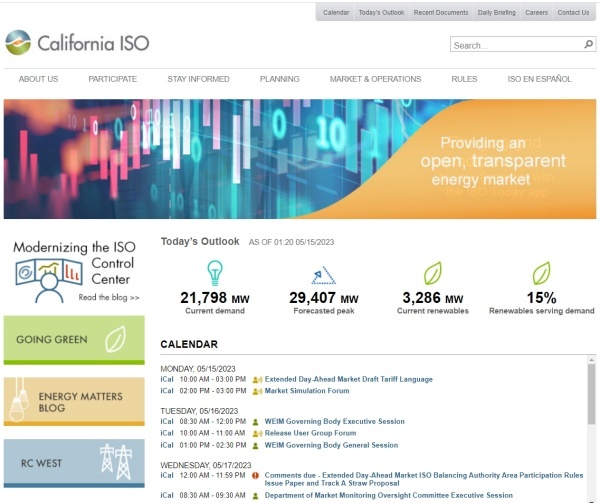The height and width of the screenshot is (503, 600).
Task: Open the Modernizing the ISO Control Center thumbnail
Action: tap(74, 270)
